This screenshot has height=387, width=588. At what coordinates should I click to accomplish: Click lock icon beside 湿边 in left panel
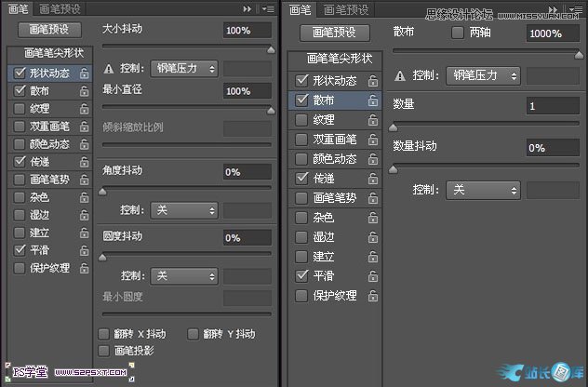coord(85,215)
